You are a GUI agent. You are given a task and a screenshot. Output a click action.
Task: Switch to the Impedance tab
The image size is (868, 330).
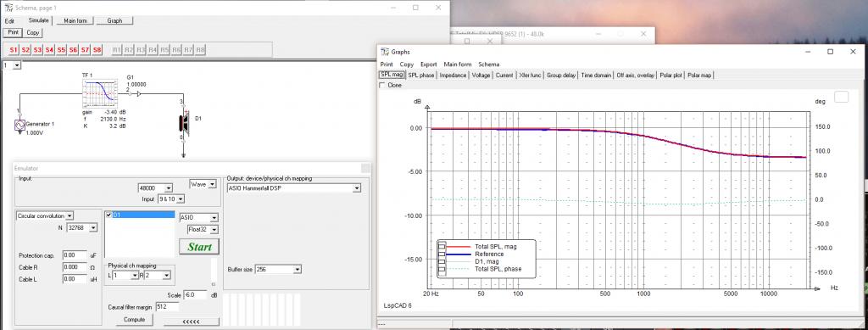453,75
